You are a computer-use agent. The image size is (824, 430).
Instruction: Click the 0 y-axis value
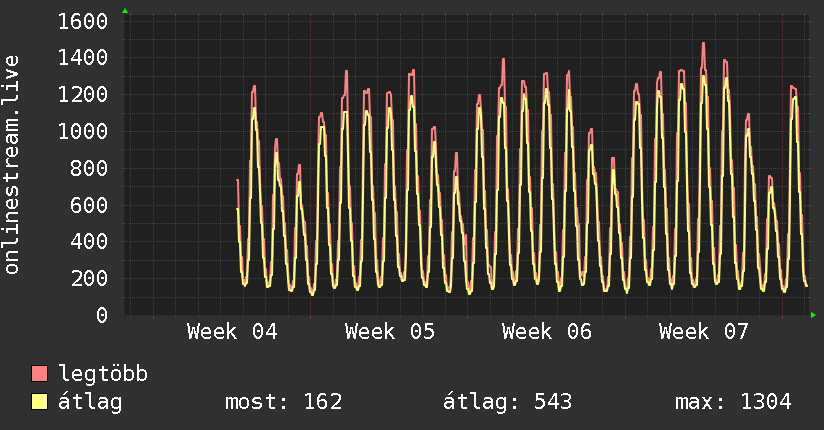[x=102, y=315]
